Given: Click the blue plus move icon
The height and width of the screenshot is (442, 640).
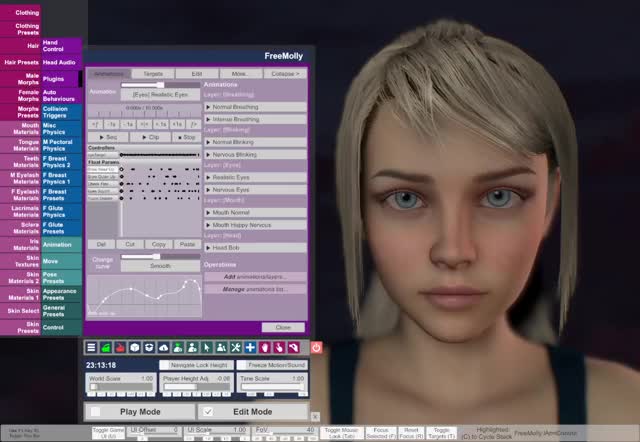Looking at the screenshot, I should click(x=250, y=348).
